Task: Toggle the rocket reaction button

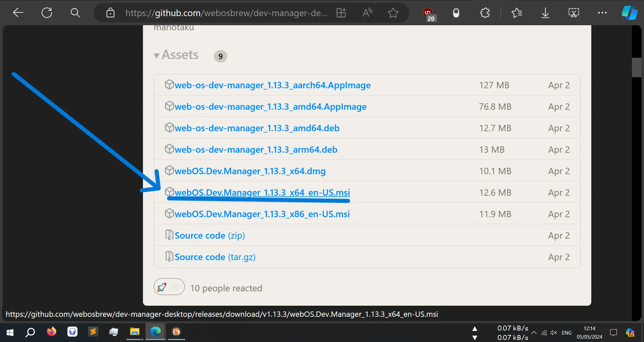Action: coord(169,287)
